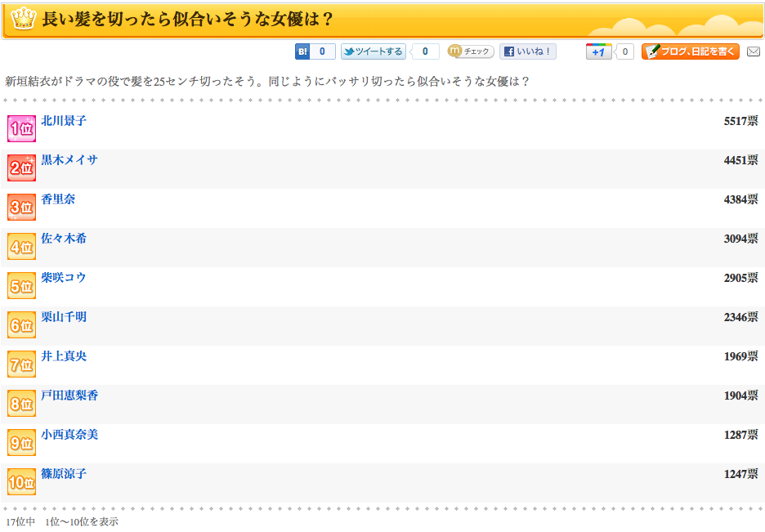Open the 北川景子 link
This screenshot has height=532, width=765.
(64, 121)
